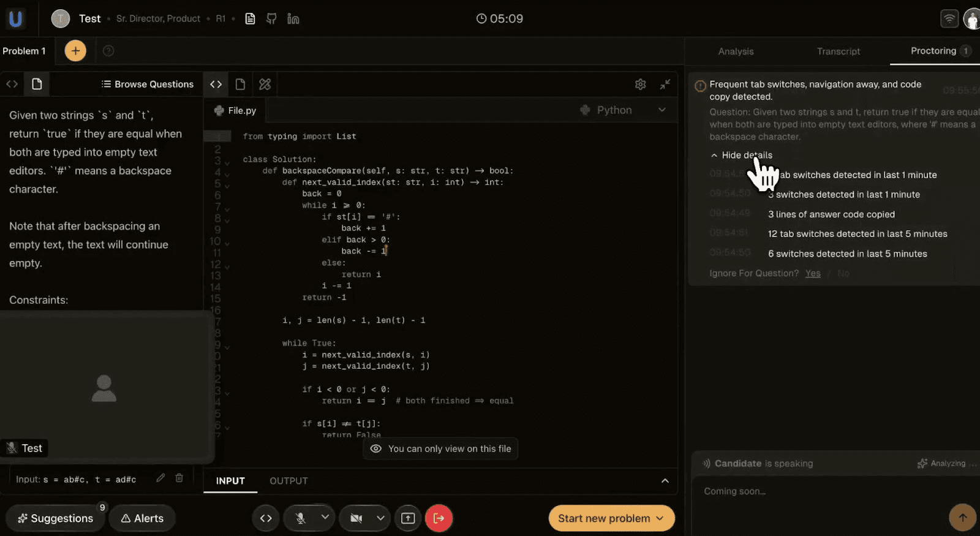
Task: Click the network wifi status icon
Action: [949, 19]
